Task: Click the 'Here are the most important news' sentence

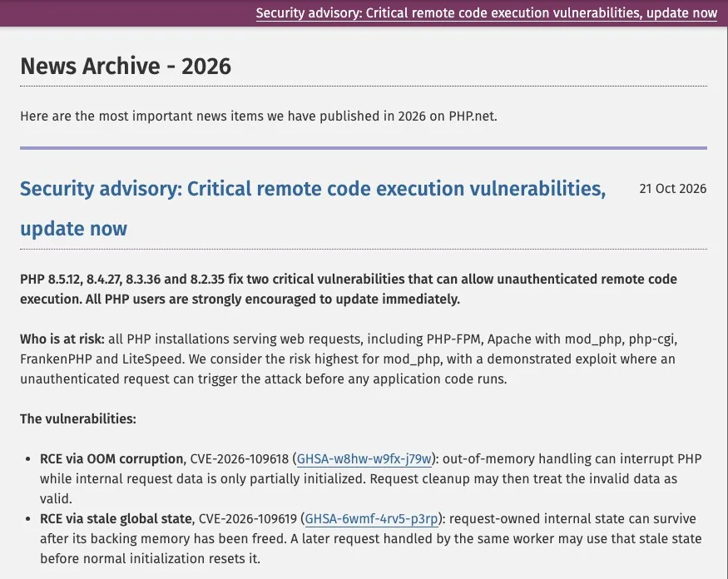Action: point(259,116)
